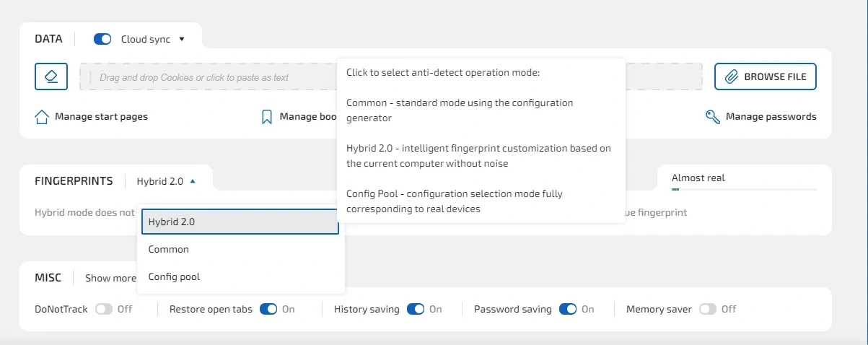The height and width of the screenshot is (345, 868).
Task: Click the key icon for passwords
Action: tap(713, 117)
